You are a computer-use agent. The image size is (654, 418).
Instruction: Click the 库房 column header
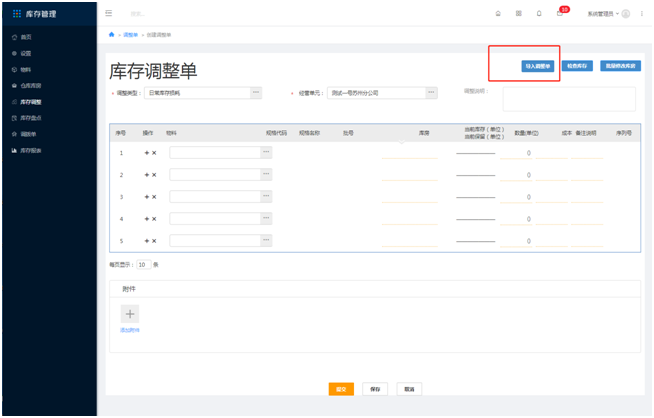click(x=424, y=133)
